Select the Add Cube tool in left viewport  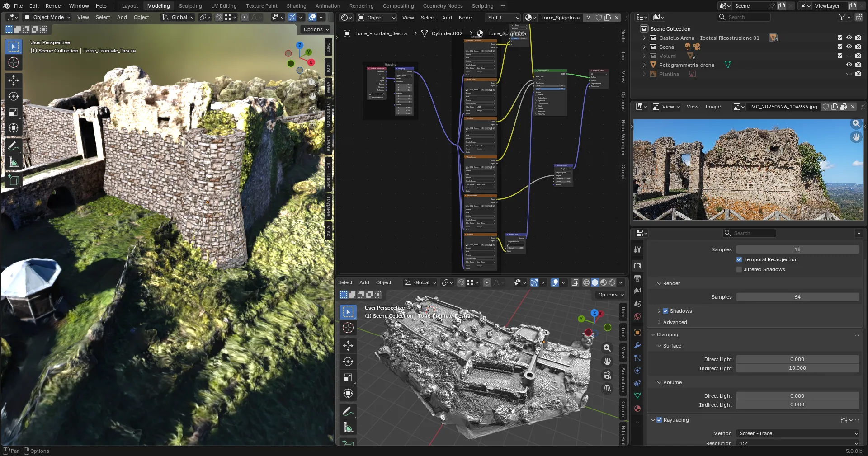14,180
